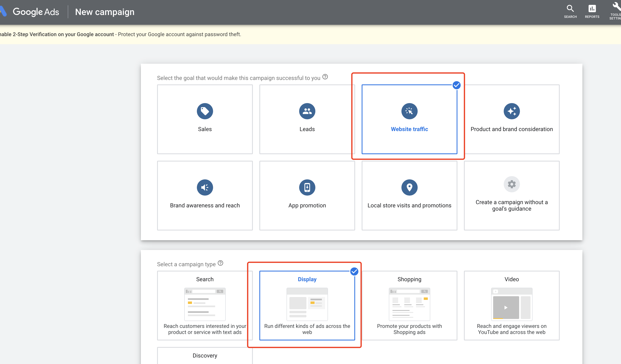
Task: Click the Display campaign illustration
Action: pyautogui.click(x=307, y=304)
